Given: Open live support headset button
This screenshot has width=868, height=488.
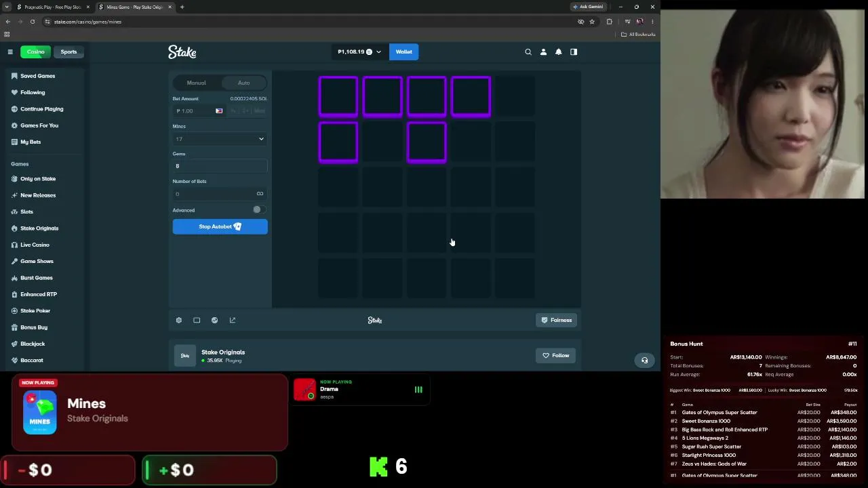Looking at the screenshot, I should pyautogui.click(x=645, y=360).
